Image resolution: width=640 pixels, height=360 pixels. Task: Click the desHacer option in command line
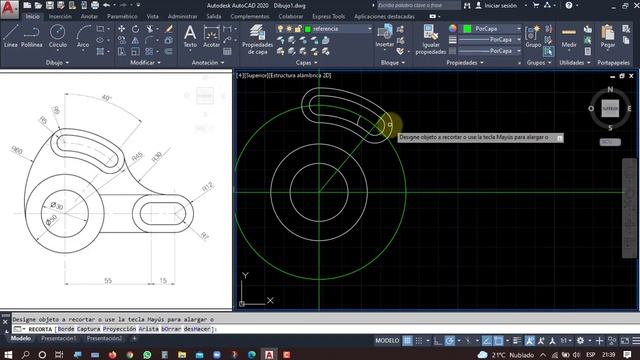[x=197, y=329]
